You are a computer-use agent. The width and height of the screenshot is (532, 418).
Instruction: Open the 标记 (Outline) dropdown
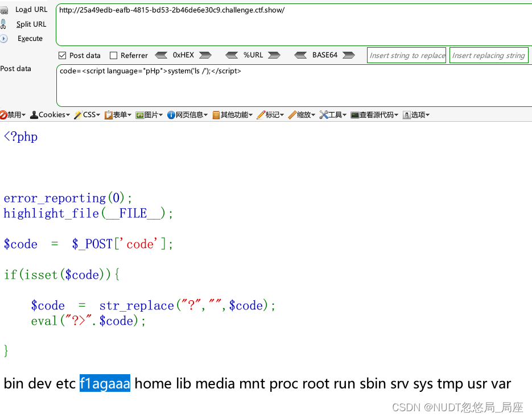270,115
